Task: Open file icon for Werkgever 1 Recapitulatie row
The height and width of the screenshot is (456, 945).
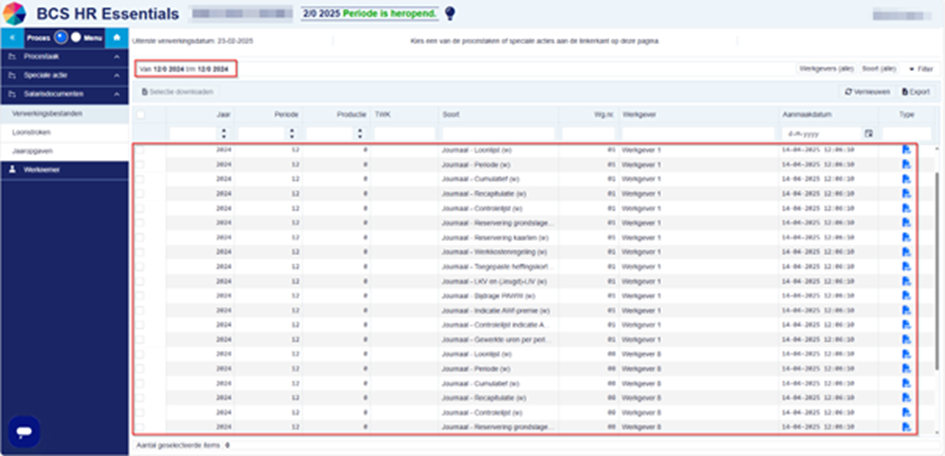Action: 906,193
